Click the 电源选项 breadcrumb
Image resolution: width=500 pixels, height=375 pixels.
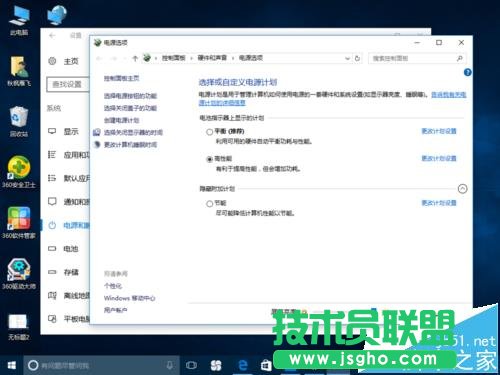[x=251, y=58]
